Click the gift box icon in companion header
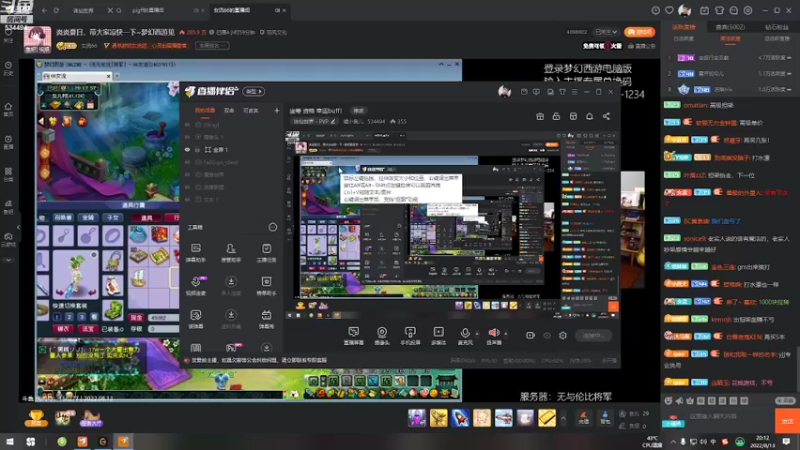The image size is (800, 450). pos(540,116)
